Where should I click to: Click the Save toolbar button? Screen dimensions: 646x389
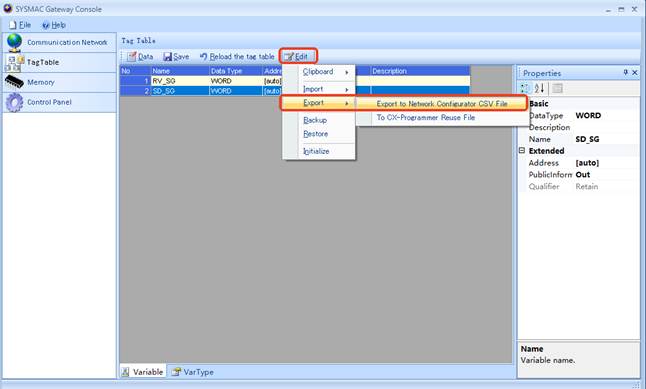click(176, 56)
